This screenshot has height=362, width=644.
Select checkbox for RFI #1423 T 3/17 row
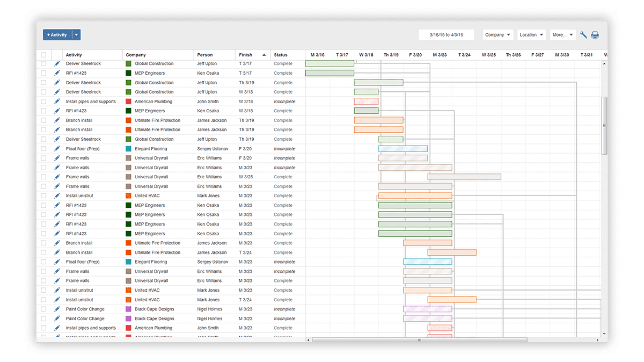pyautogui.click(x=43, y=73)
